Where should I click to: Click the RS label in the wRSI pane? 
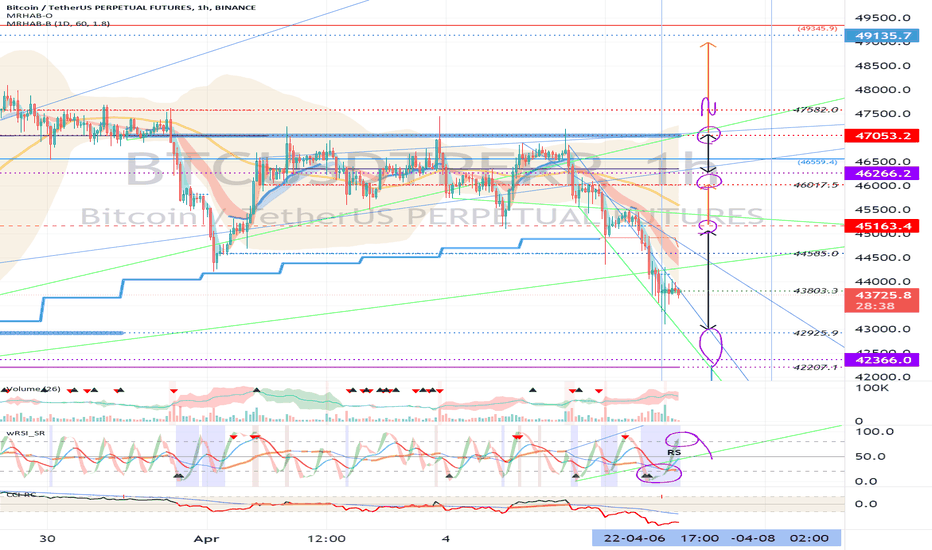click(674, 452)
